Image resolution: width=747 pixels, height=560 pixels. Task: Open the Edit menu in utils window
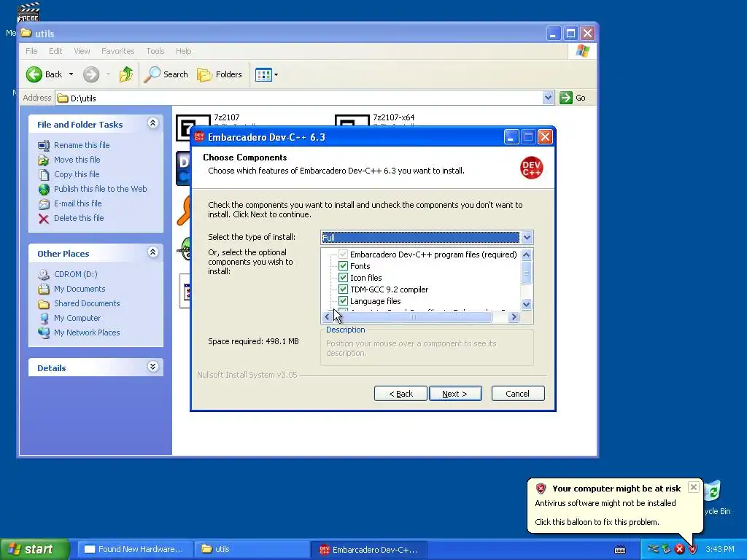[55, 51]
